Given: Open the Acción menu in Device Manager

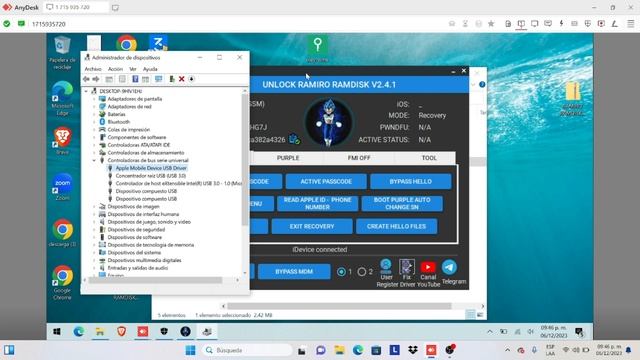Looking at the screenshot, I should [x=115, y=69].
